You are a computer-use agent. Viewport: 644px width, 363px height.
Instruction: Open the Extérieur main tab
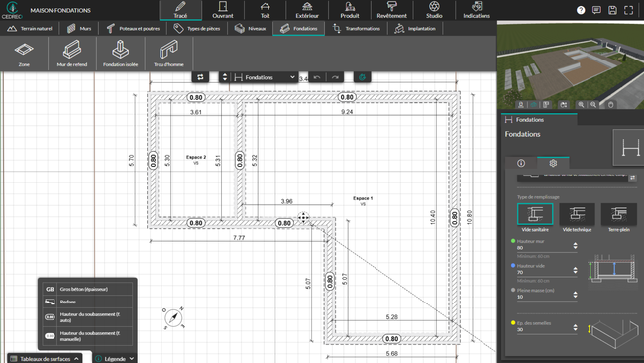click(307, 10)
